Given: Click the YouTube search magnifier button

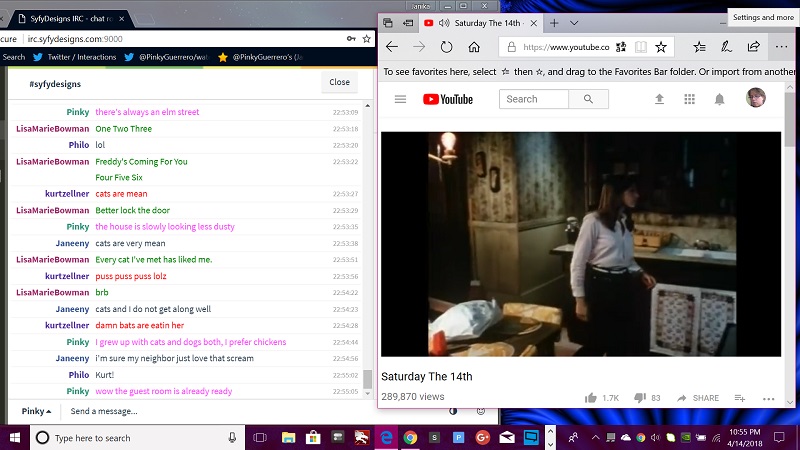Looking at the screenshot, I should click(x=588, y=99).
